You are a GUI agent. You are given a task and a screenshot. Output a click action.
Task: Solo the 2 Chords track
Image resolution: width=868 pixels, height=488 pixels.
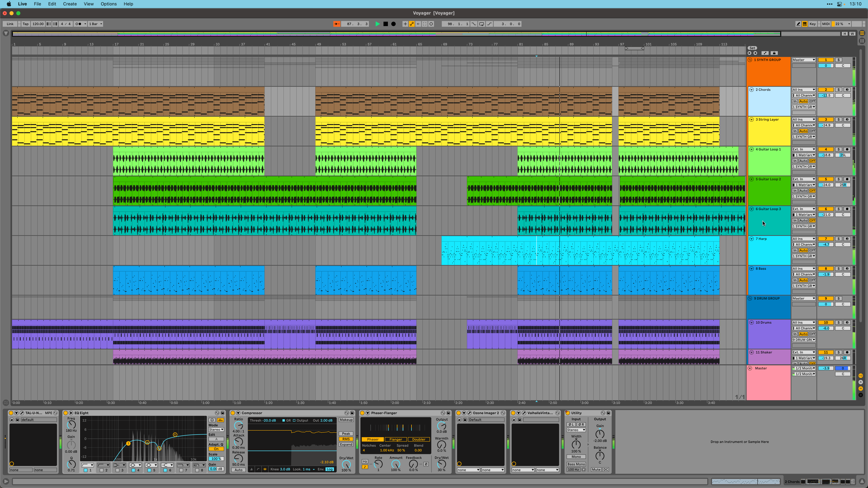(839, 90)
